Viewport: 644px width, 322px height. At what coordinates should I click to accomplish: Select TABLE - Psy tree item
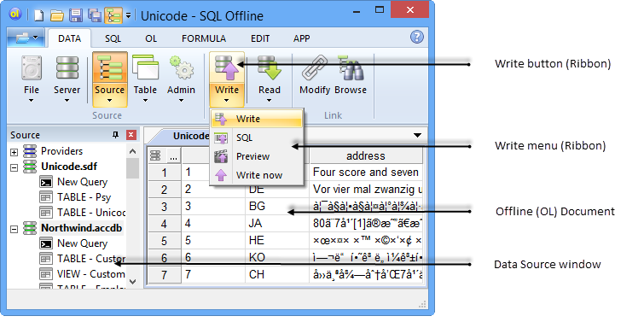click(84, 197)
